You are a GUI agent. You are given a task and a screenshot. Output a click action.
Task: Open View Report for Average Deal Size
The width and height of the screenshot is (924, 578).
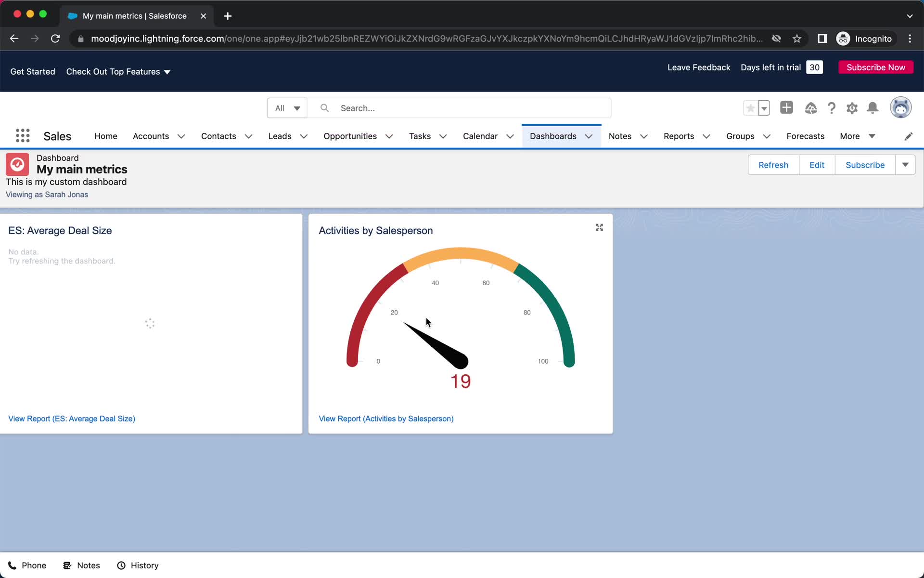coord(72,419)
